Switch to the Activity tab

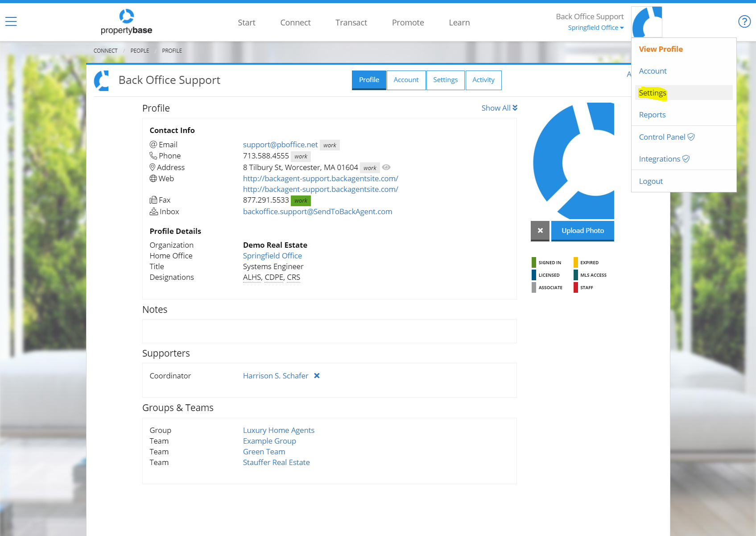click(483, 80)
